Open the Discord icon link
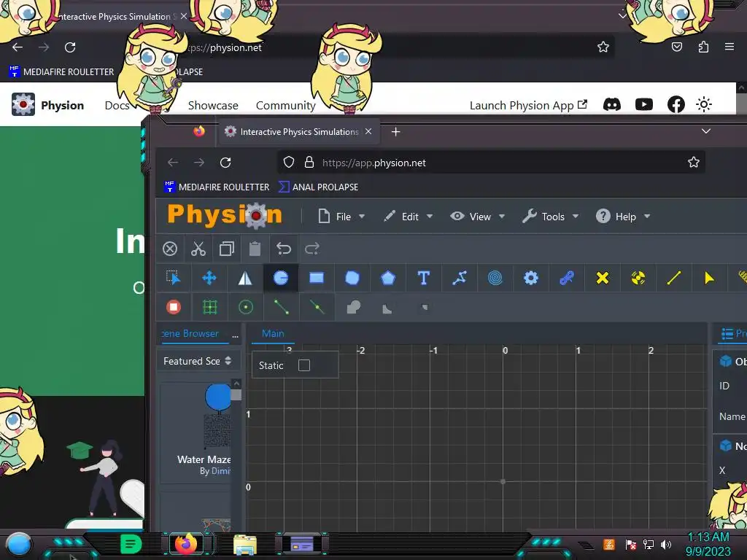The height and width of the screenshot is (560, 747). [612, 104]
